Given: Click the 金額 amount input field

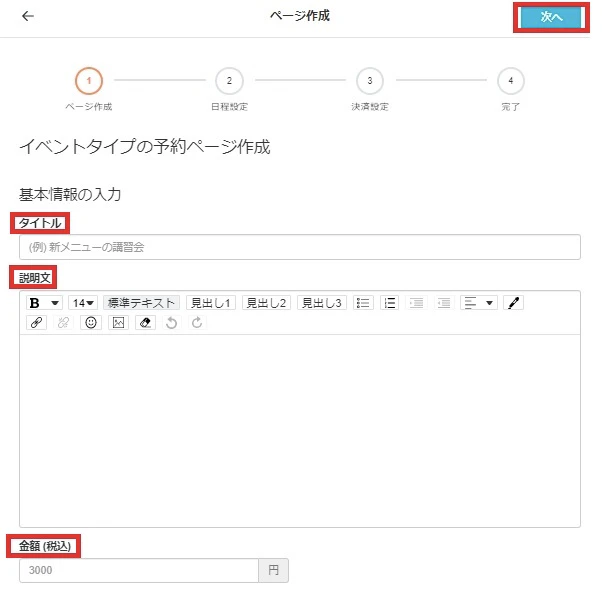Looking at the screenshot, I should (139, 570).
